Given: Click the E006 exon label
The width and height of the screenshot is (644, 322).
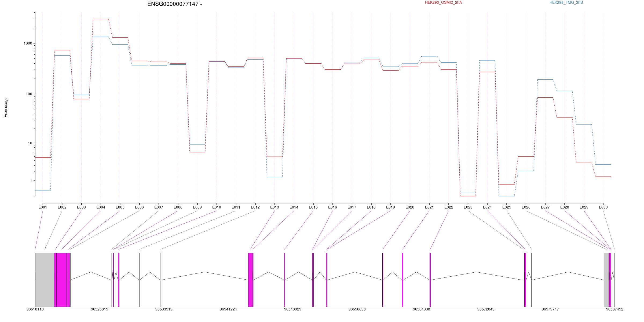Looking at the screenshot, I should pyautogui.click(x=139, y=207).
